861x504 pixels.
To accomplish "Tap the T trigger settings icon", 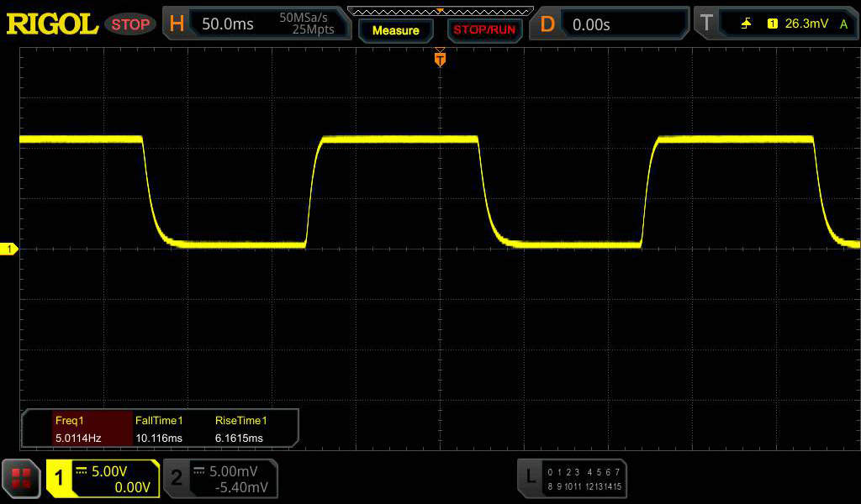I will [706, 24].
